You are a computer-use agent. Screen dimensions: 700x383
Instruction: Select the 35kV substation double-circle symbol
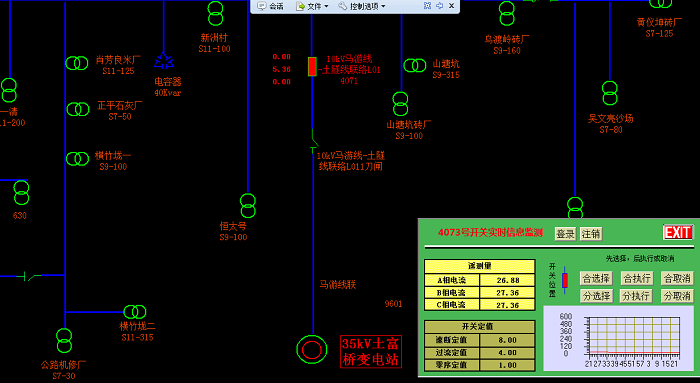click(312, 349)
